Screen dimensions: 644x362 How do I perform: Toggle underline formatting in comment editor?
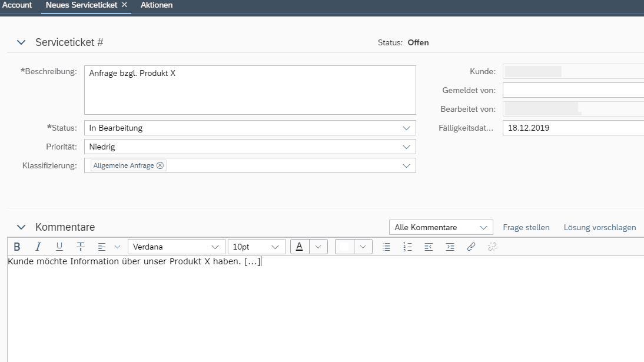[x=59, y=247]
